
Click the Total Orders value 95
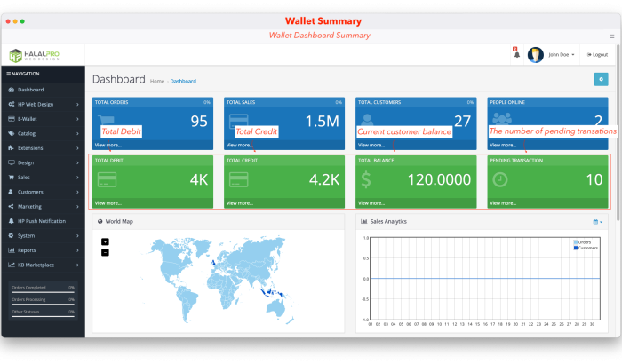tap(199, 122)
